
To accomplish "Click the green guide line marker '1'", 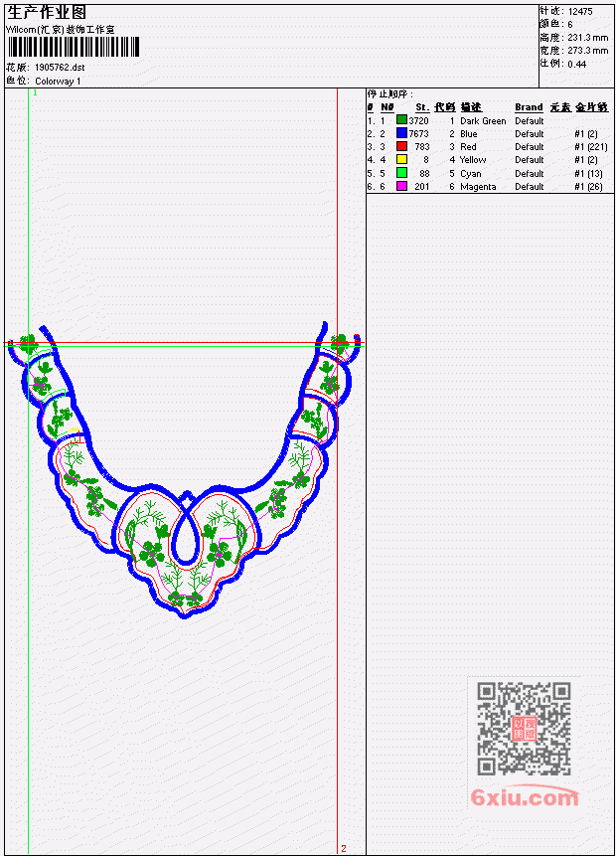I will pos(35,92).
